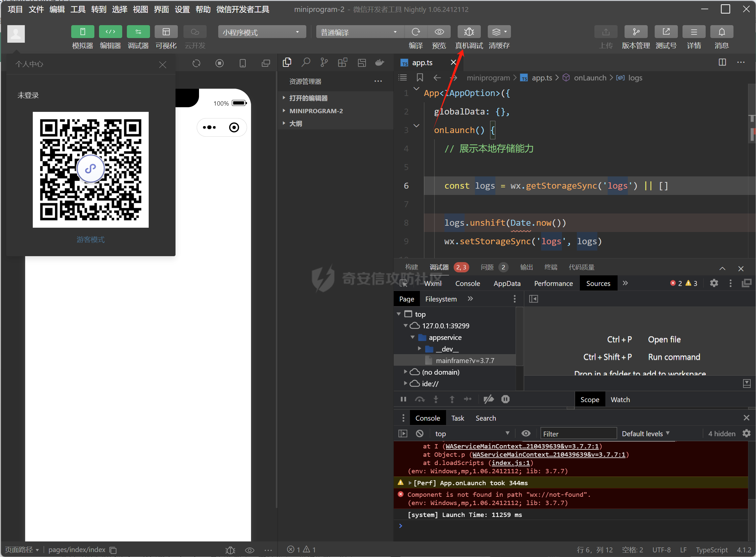This screenshot has width=756, height=557.
Task: Toggle the simulator device frame icon
Action: click(242, 64)
